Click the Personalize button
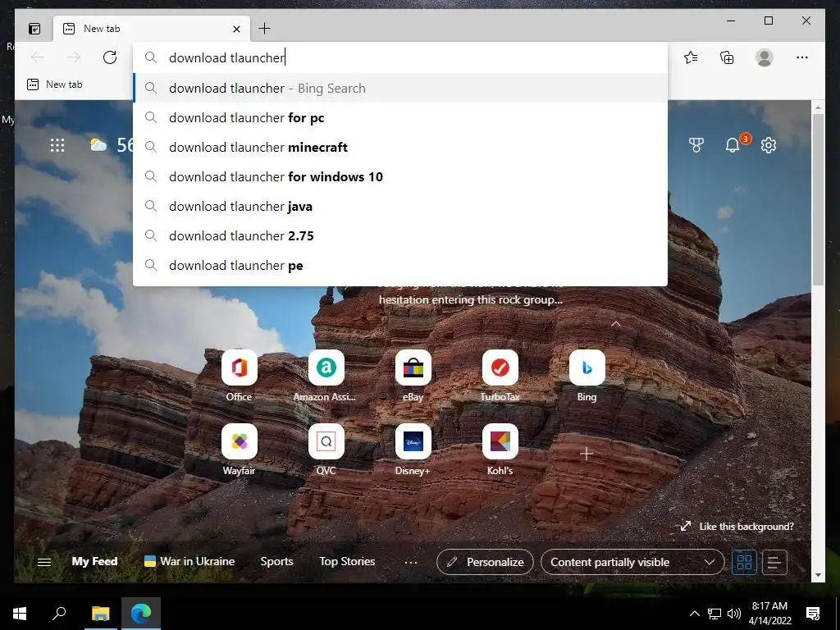The image size is (840, 630). point(485,562)
